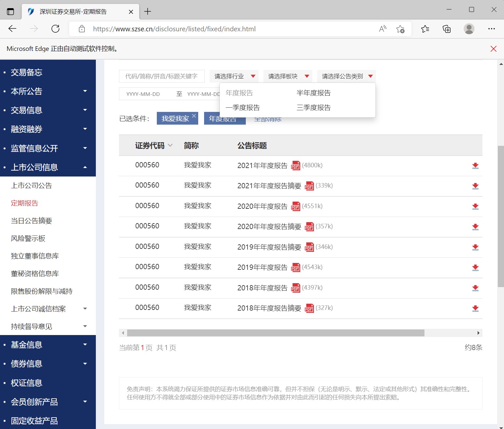Set the start date YYYY-MM-DD field

[x=143, y=94]
